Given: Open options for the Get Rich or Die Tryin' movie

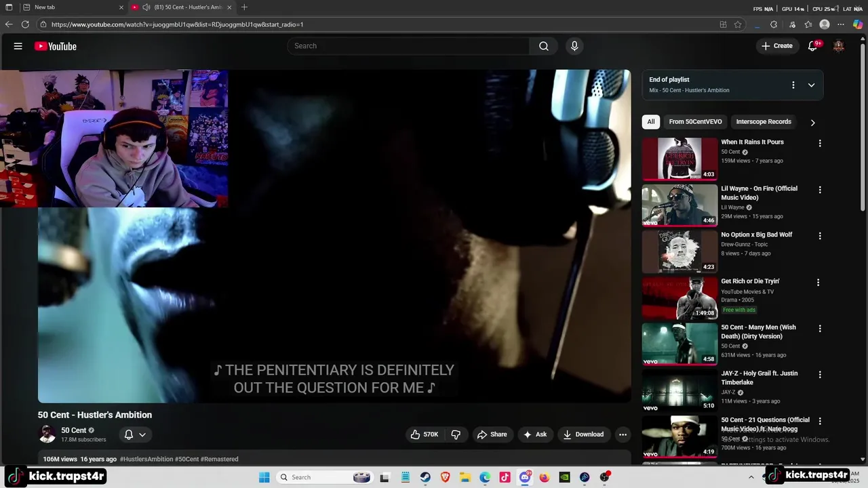Looking at the screenshot, I should tap(818, 282).
